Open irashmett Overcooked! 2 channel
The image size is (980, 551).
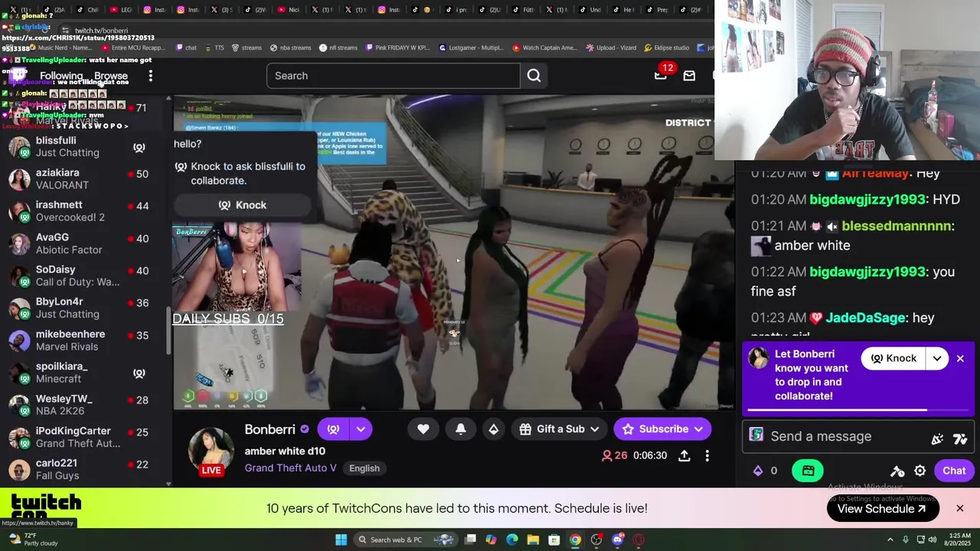click(84, 211)
